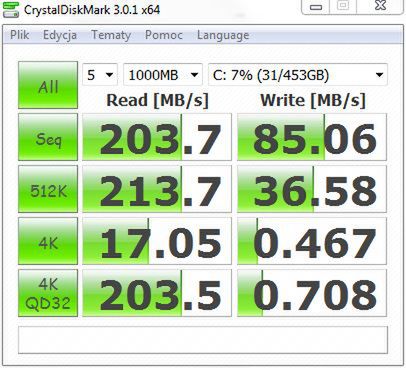406x368 pixels.
Task: Minimize the CrystalDiskMark window
Action: [316, 6]
